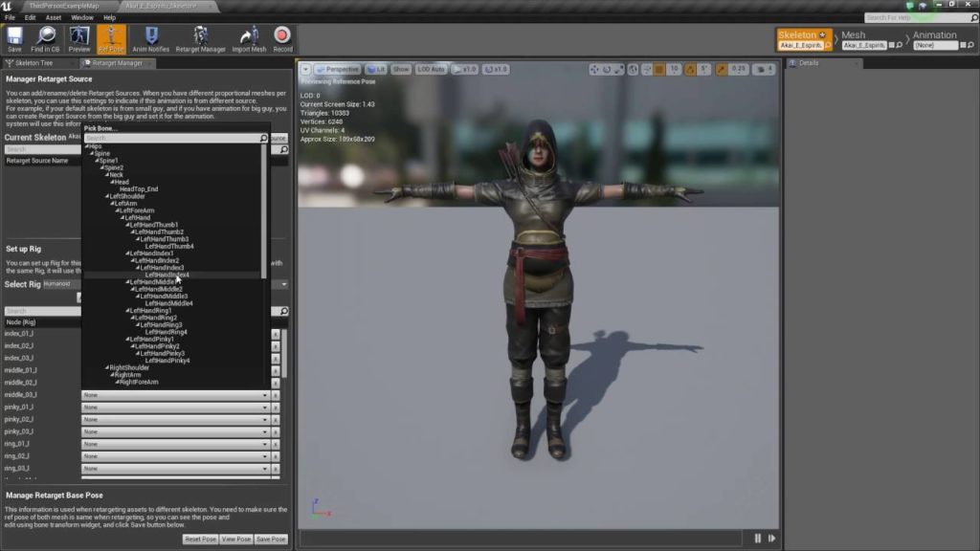Select the ThirdPersonExampleMap window tab
This screenshot has width=980, height=551.
click(x=64, y=6)
